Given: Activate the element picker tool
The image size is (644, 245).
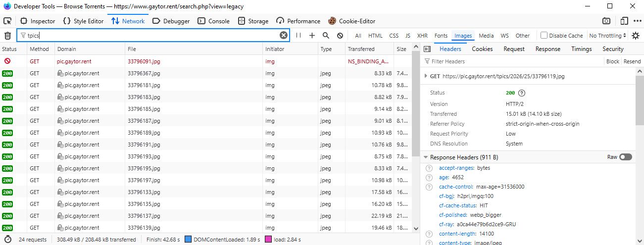Looking at the screenshot, I should point(7,21).
